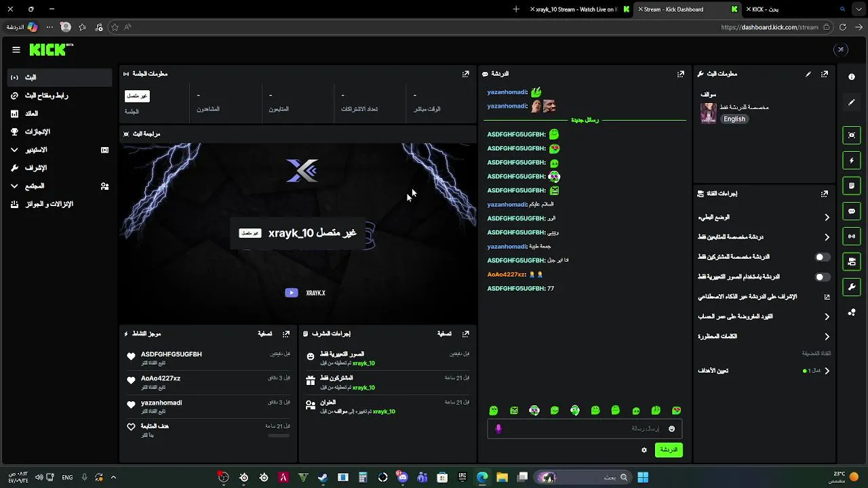Toggle the chat bubble widget icon in right toolbar
This screenshot has width=868, height=488.
pos(852,211)
